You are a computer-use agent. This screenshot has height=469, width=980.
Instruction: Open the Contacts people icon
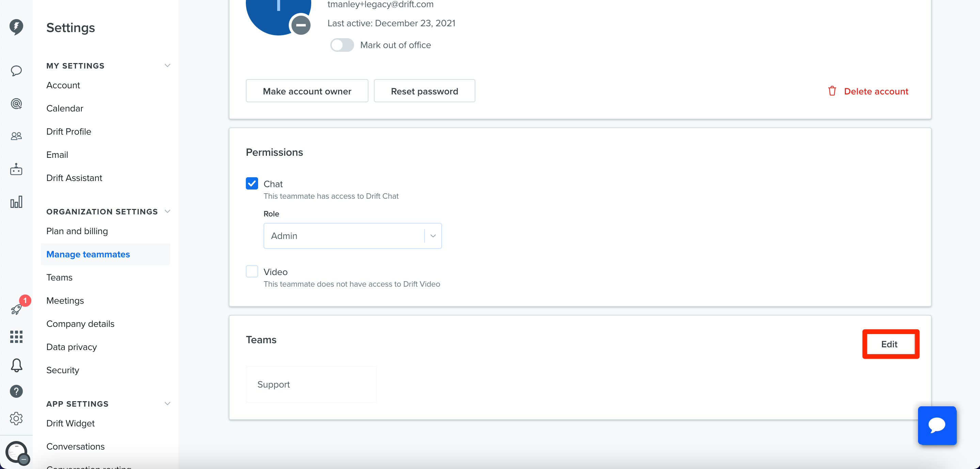(x=16, y=136)
